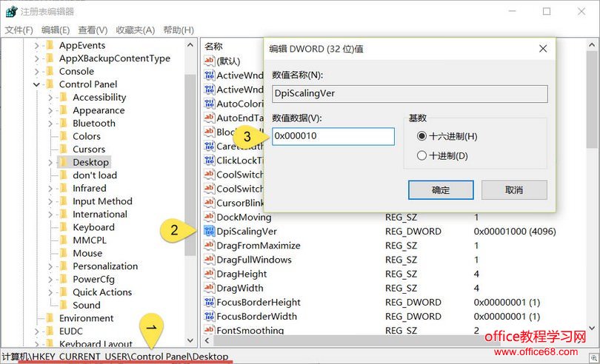The image size is (600, 364).
Task: Click the 取消 Cancel button
Action: (514, 190)
